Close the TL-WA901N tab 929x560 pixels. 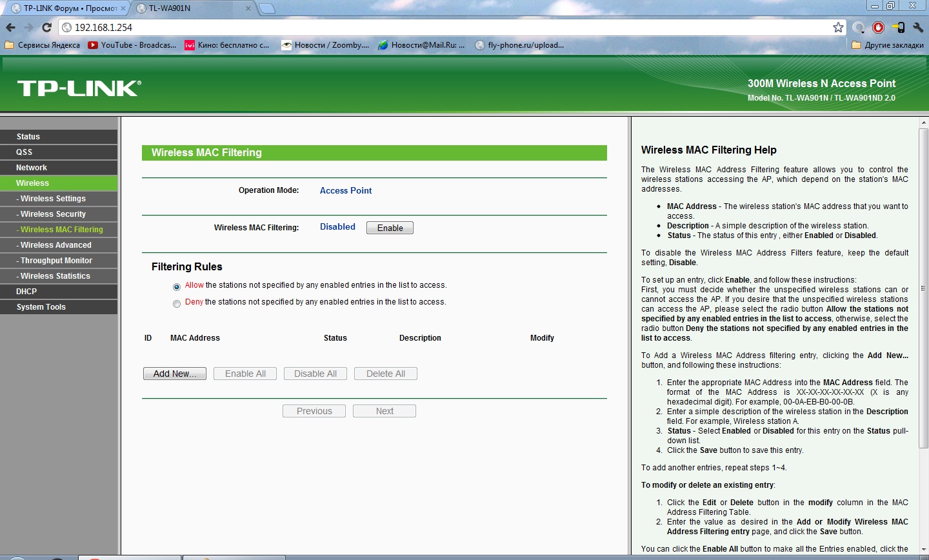[x=249, y=8]
